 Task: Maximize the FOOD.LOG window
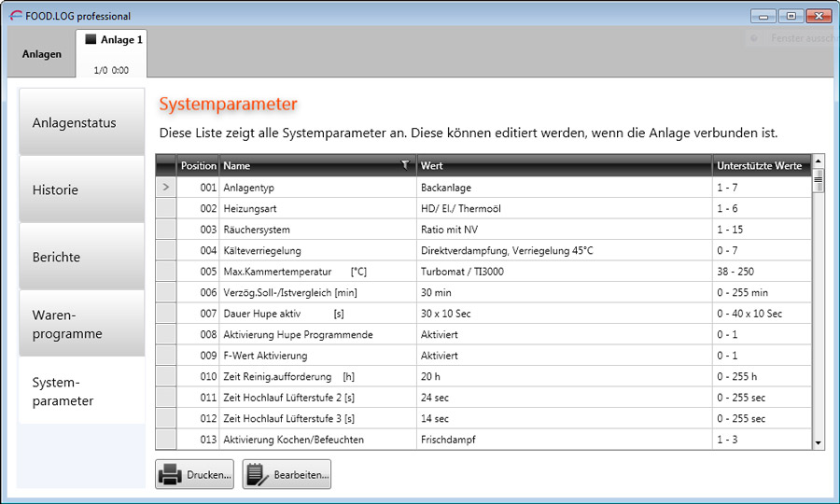coord(791,16)
